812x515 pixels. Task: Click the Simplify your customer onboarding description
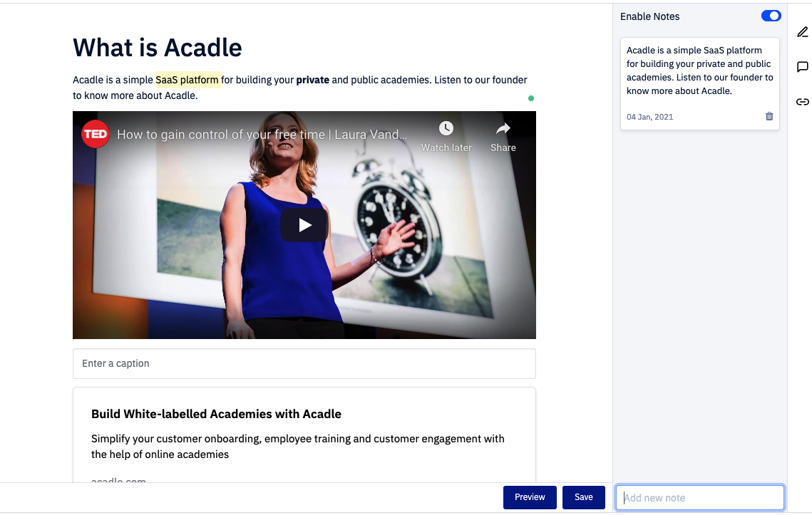[x=298, y=446]
